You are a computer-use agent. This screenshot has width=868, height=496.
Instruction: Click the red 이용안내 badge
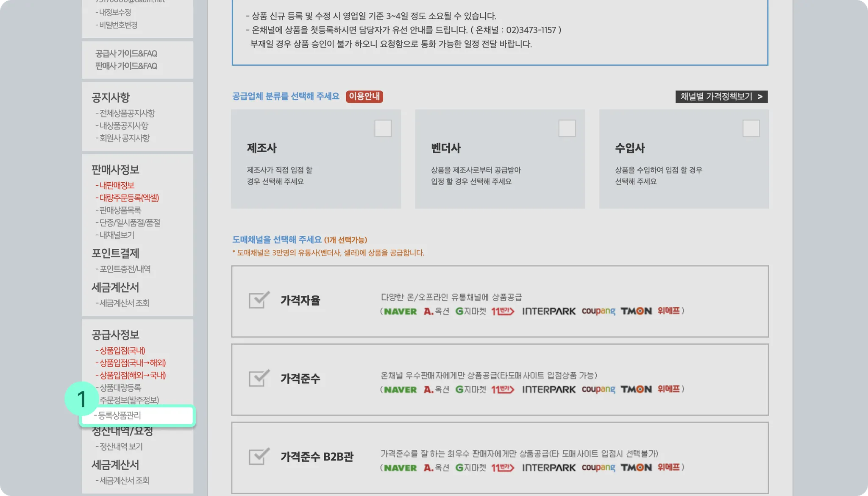pyautogui.click(x=364, y=97)
